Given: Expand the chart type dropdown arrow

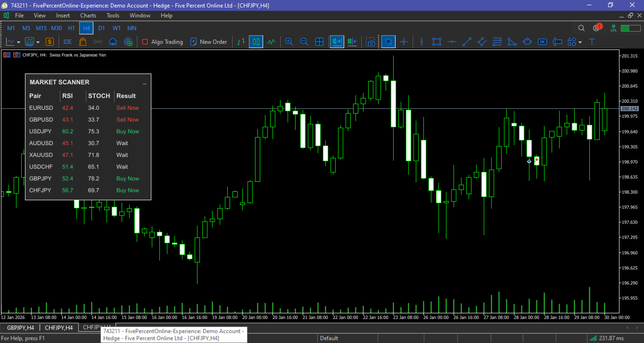Looking at the screenshot, I should pyautogui.click(x=18, y=42).
